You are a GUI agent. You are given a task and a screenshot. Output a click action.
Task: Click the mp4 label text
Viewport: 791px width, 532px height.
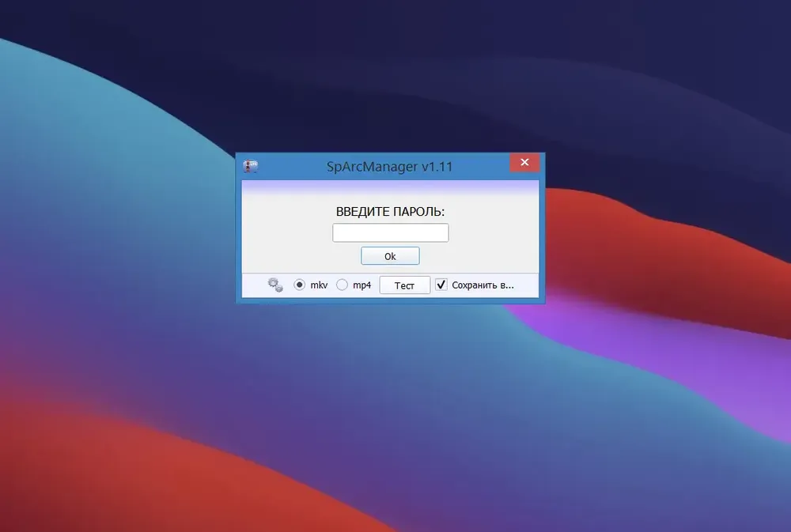click(361, 285)
